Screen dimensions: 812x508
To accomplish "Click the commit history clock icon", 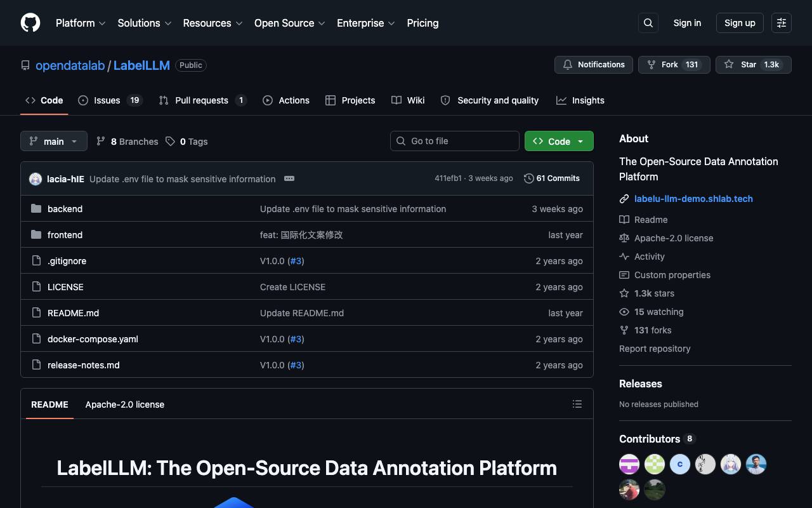I will (x=528, y=178).
